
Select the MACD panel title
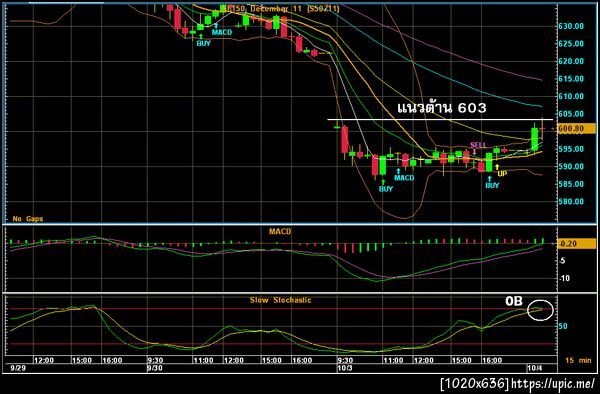point(280,231)
